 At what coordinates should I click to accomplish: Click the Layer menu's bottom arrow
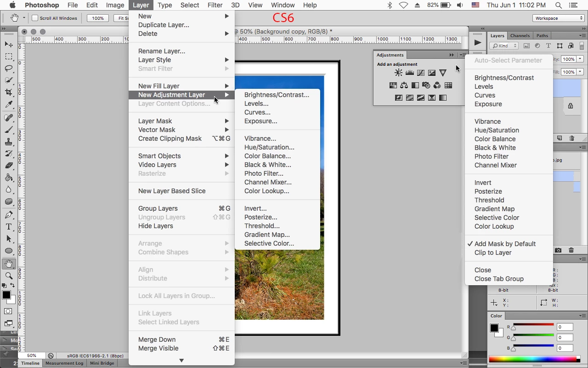pos(181,361)
